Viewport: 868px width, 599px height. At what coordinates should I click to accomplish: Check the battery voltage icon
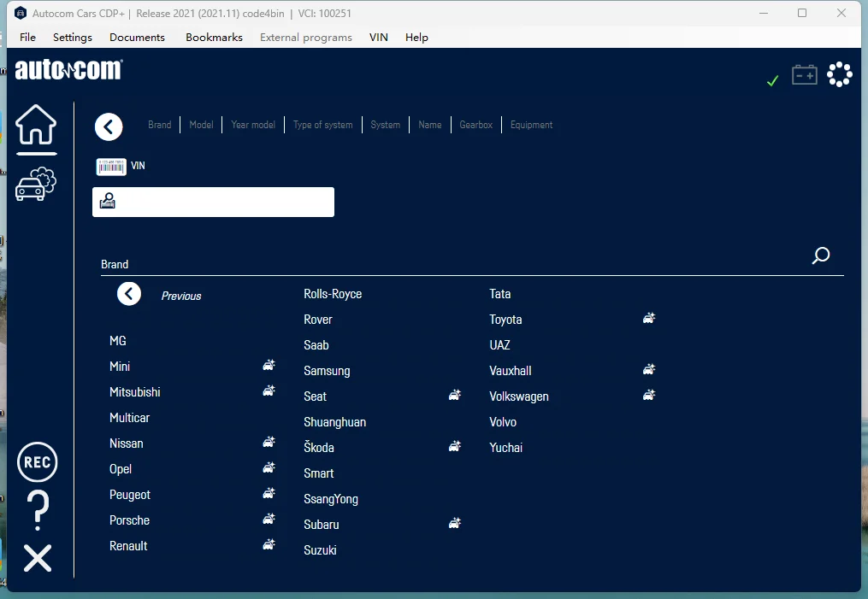click(805, 74)
